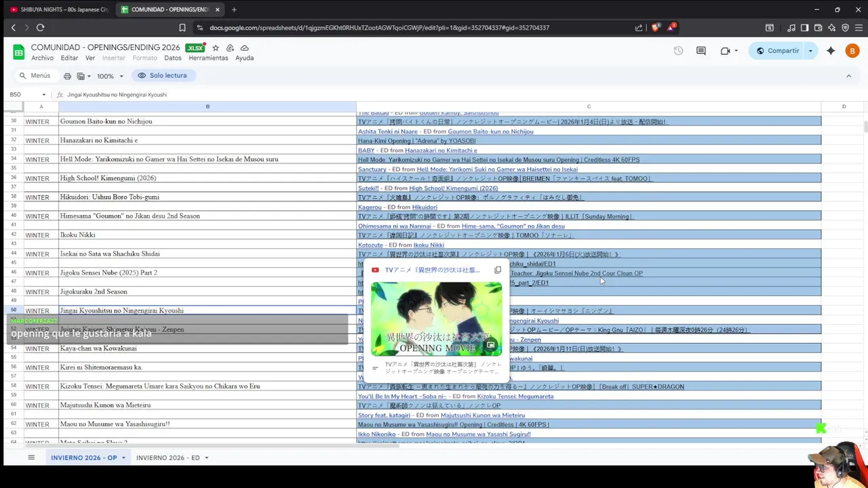Bookmark this page in the address bar
Screen dimensions: 868x488
(x=182, y=28)
